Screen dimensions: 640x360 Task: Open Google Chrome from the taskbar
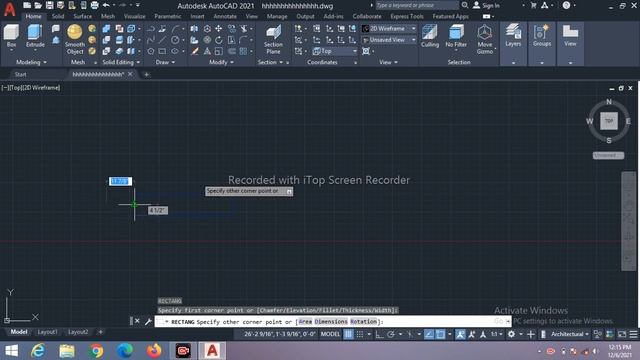click(x=96, y=351)
